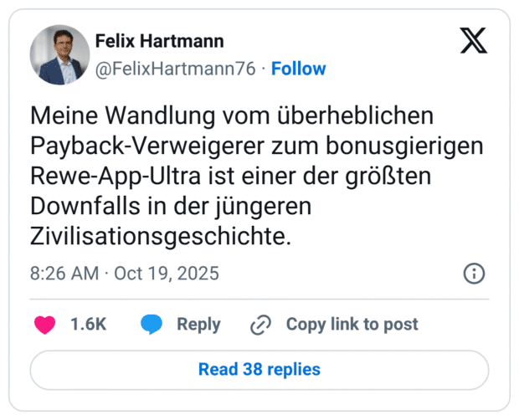The height and width of the screenshot is (420, 519).
Task: Open the info circle icon
Action: 474,274
